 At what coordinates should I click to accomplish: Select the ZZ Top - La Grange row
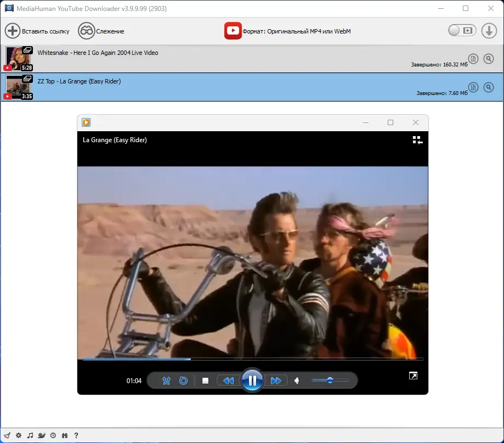pyautogui.click(x=252, y=87)
